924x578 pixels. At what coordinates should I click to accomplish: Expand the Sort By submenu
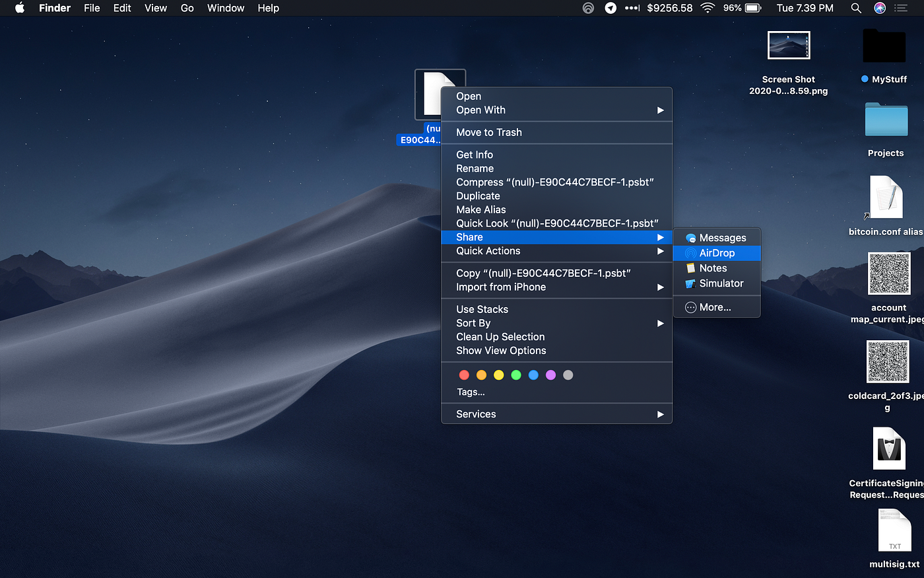point(556,323)
